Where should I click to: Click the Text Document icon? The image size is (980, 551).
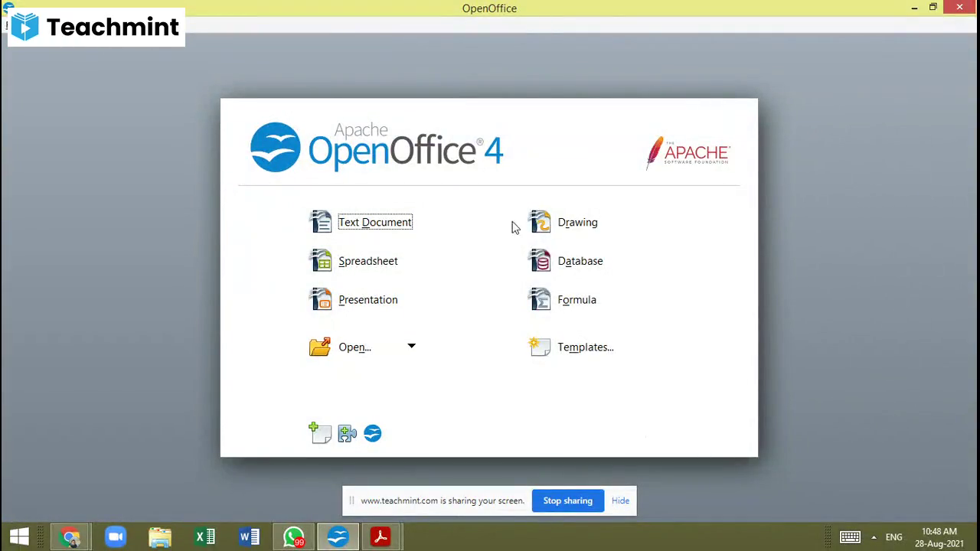(x=321, y=222)
